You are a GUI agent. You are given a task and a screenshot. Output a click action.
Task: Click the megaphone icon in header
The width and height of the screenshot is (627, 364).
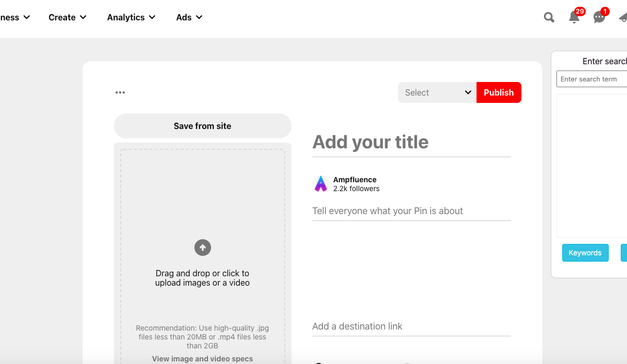click(623, 17)
